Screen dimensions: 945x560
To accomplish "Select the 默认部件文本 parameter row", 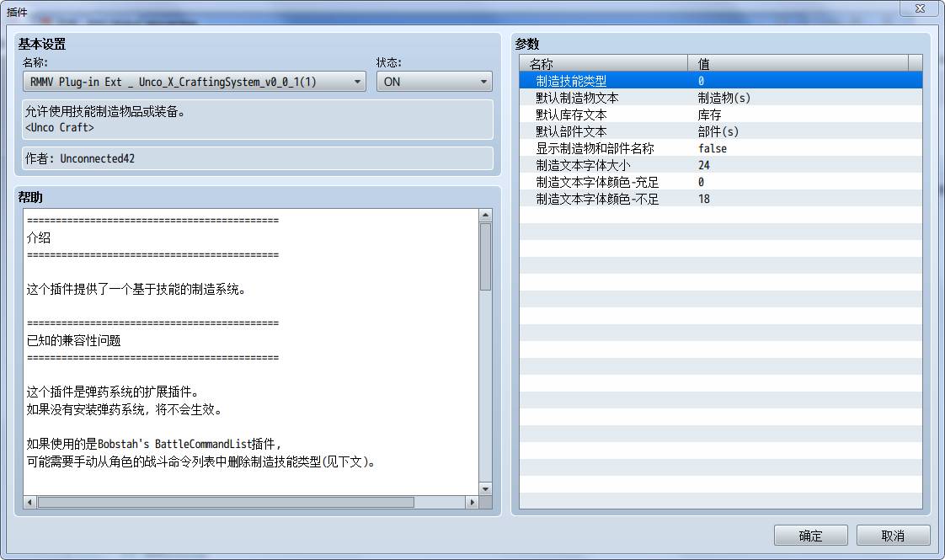I will pos(721,131).
